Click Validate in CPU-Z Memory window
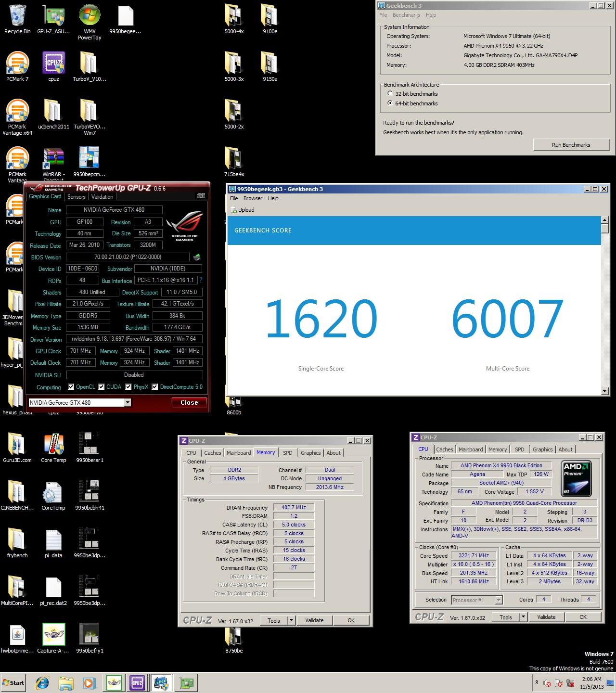Image resolution: width=616 pixels, height=693 pixels. [314, 620]
